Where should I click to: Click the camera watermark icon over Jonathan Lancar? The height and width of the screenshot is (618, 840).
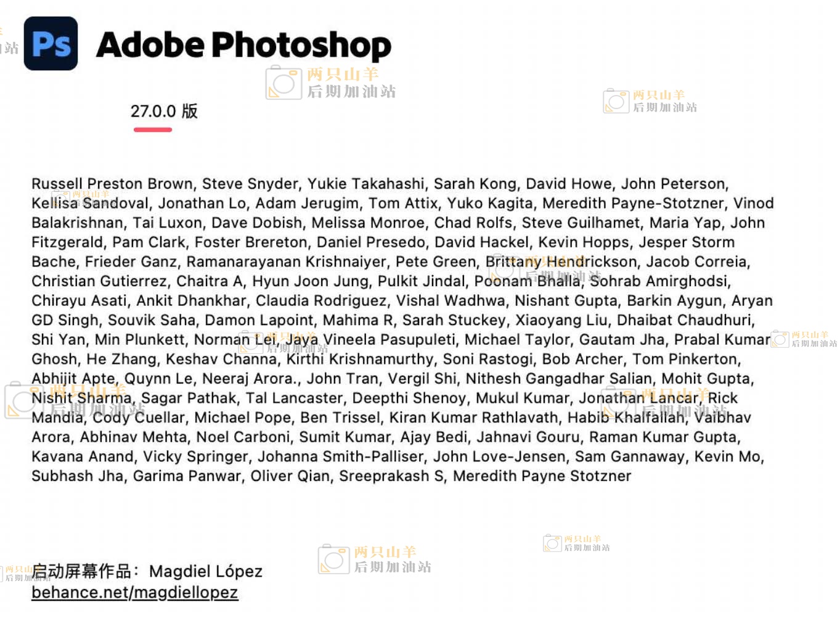tap(618, 402)
